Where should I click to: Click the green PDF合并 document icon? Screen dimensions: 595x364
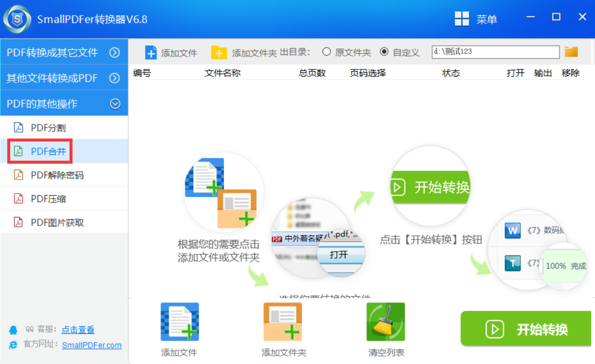tap(18, 151)
